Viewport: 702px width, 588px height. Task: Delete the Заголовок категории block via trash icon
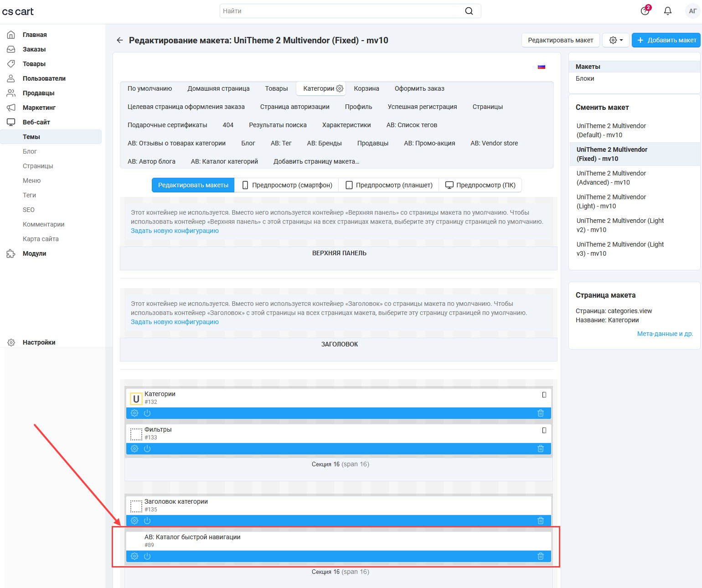tap(541, 521)
